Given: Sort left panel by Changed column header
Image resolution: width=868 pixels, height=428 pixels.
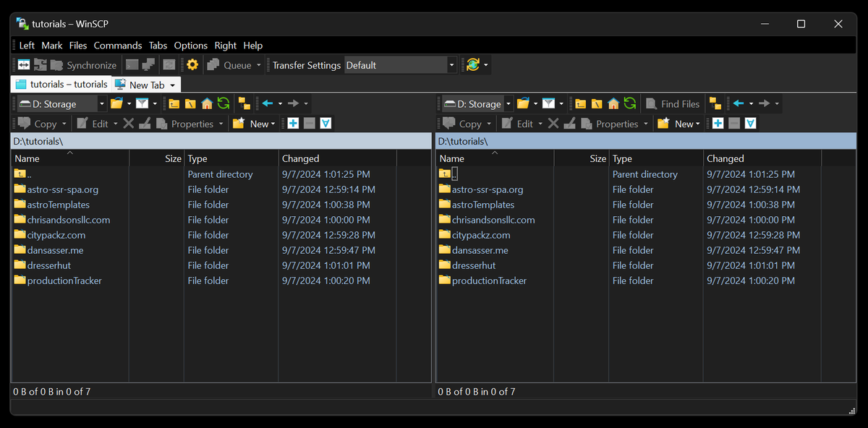Looking at the screenshot, I should tap(301, 158).
